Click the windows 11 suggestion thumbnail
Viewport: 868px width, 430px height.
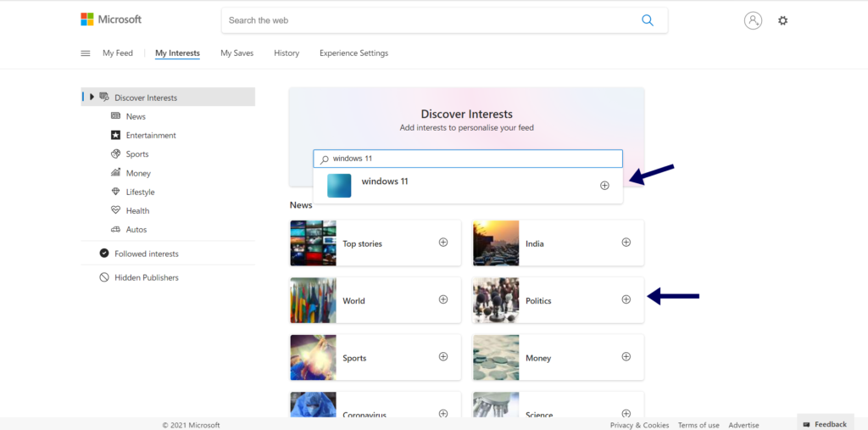coord(339,186)
